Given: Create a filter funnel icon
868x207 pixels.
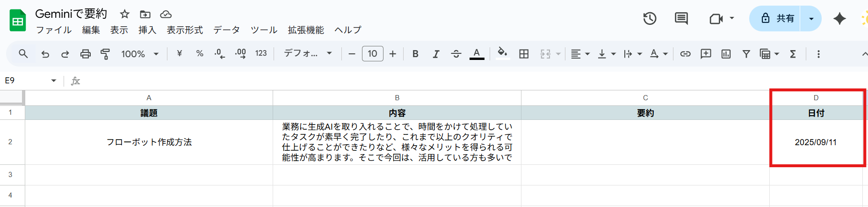Looking at the screenshot, I should [746, 54].
